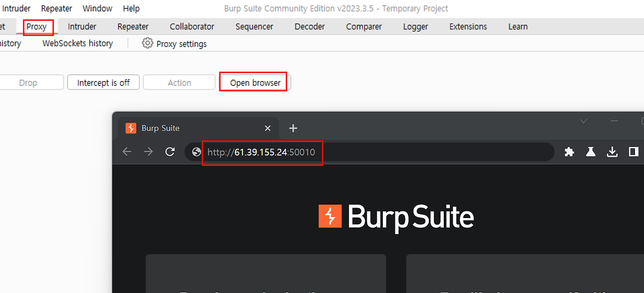The width and height of the screenshot is (644, 293).
Task: Switch to the Decoder tab
Action: [x=309, y=27]
